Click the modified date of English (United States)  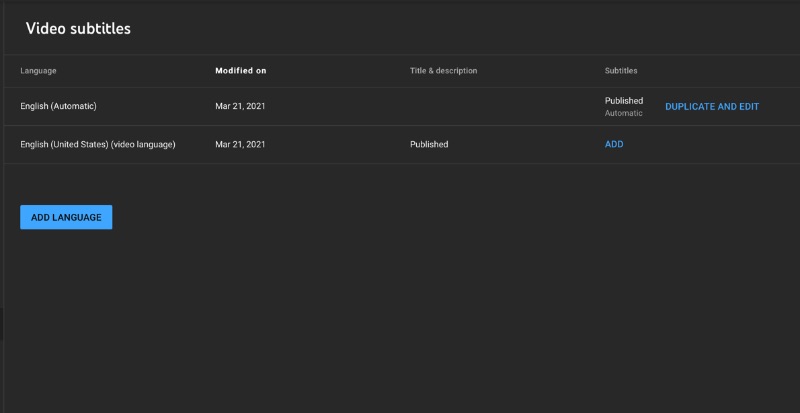[240, 144]
